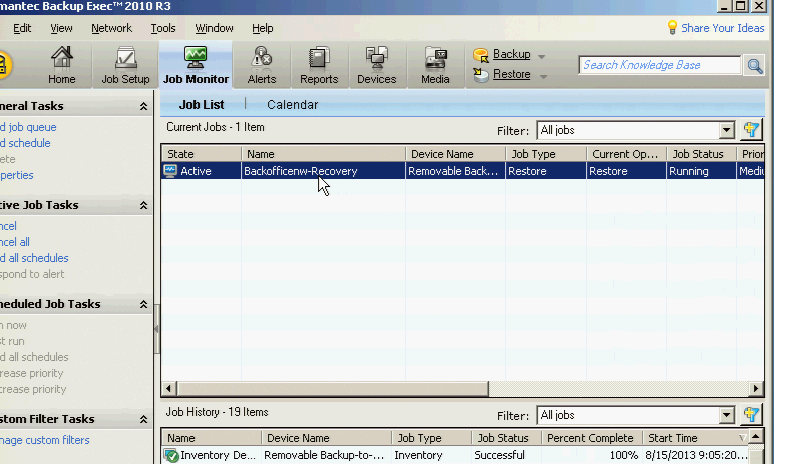
Task: Click the Restore toolbar button
Action: pos(502,75)
